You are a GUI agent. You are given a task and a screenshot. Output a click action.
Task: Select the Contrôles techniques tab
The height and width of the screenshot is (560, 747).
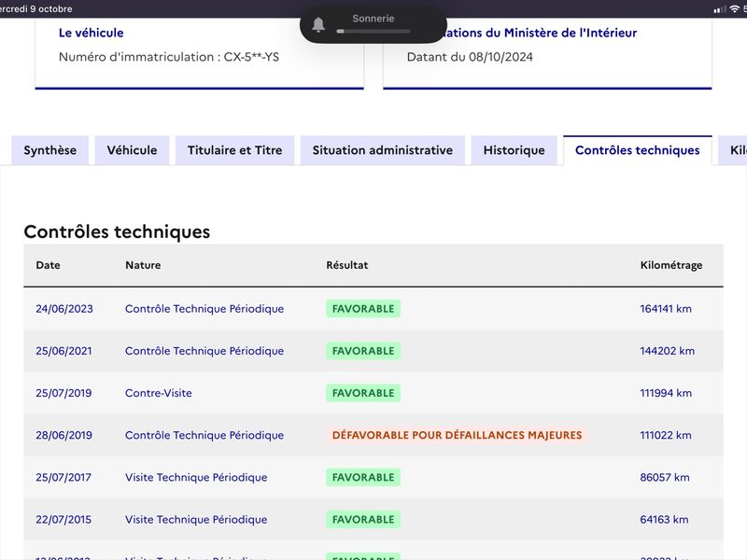(638, 150)
